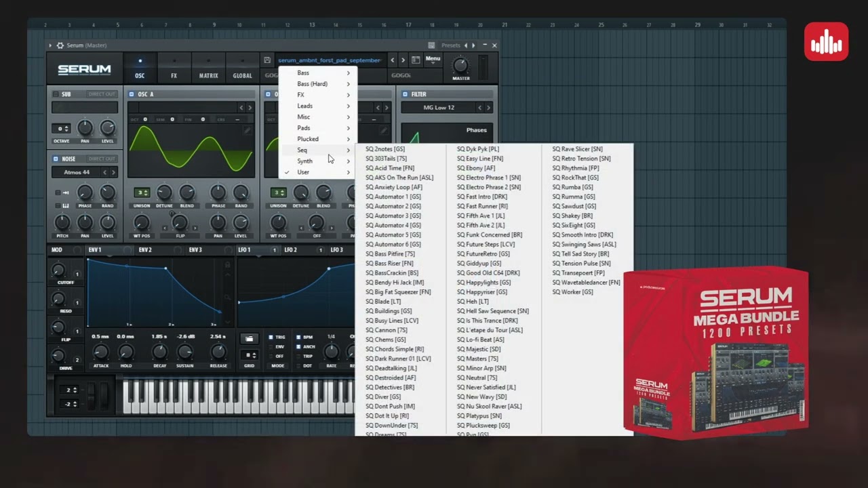Toggle the NOISE oscillator enable switch

56,159
